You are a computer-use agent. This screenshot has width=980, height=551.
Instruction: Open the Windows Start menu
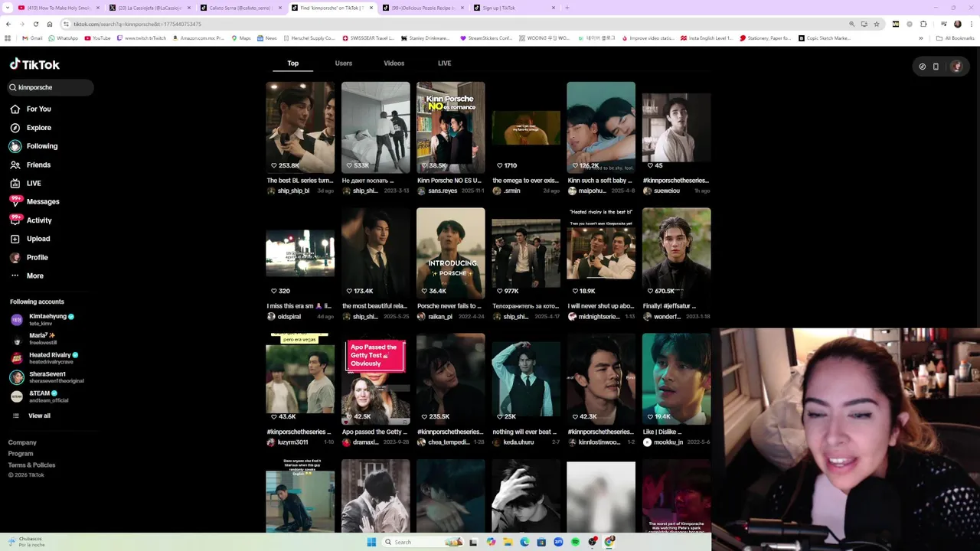(371, 542)
